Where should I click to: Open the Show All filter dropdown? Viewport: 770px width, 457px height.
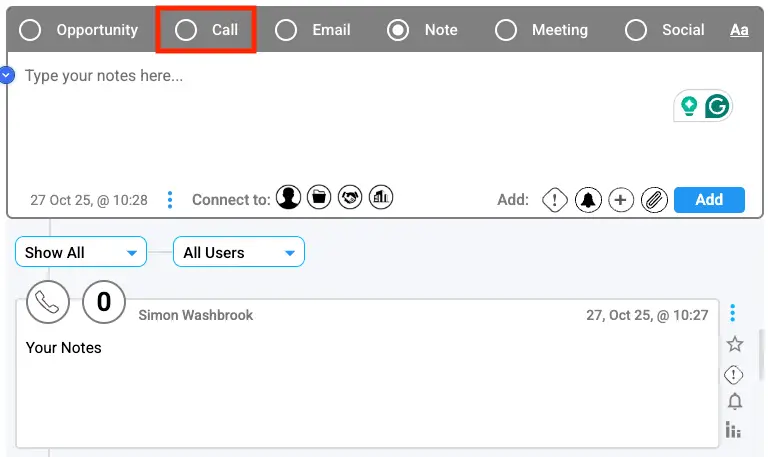tap(81, 253)
